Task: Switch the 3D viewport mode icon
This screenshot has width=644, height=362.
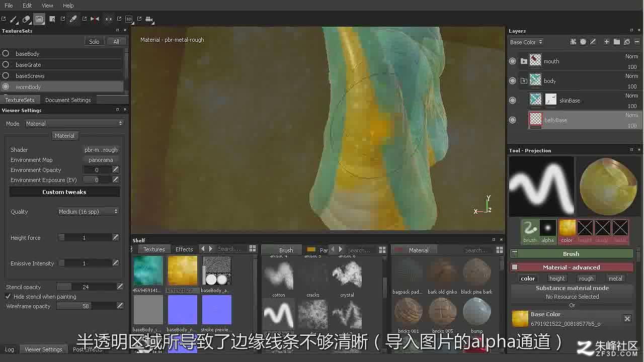Action: click(129, 19)
